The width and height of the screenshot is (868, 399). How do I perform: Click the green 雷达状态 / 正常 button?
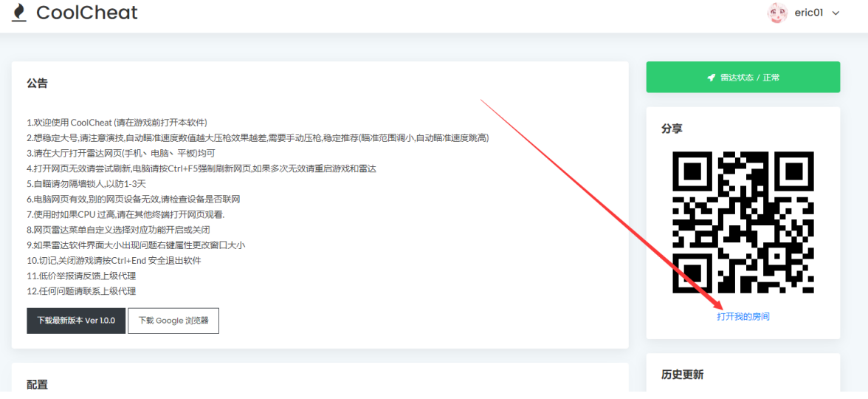tap(743, 77)
